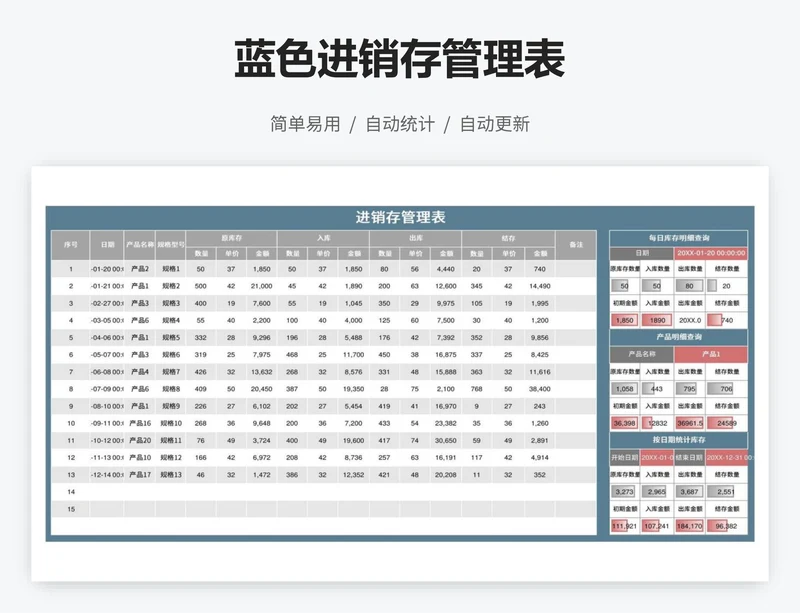Viewport: 800px width, 613px height.
Task: Open end date value 20XX-12-31
Action: [x=727, y=458]
